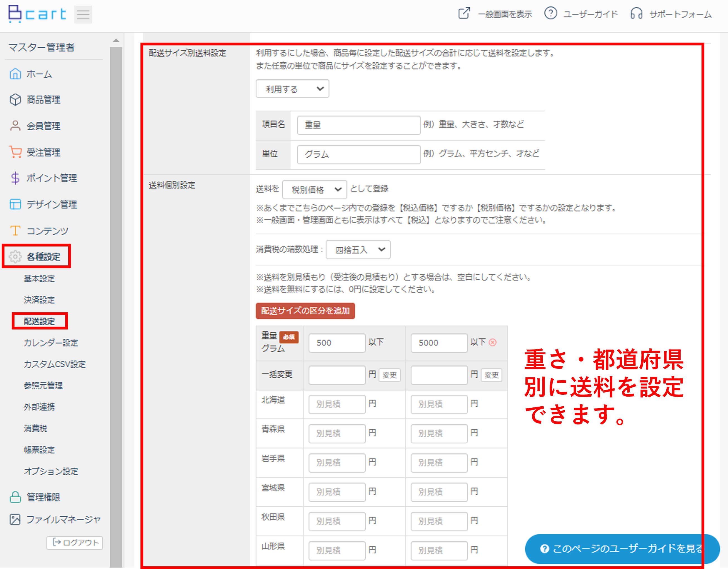This screenshot has height=569, width=728.
Task: Click サポートフォーム link
Action: click(680, 14)
